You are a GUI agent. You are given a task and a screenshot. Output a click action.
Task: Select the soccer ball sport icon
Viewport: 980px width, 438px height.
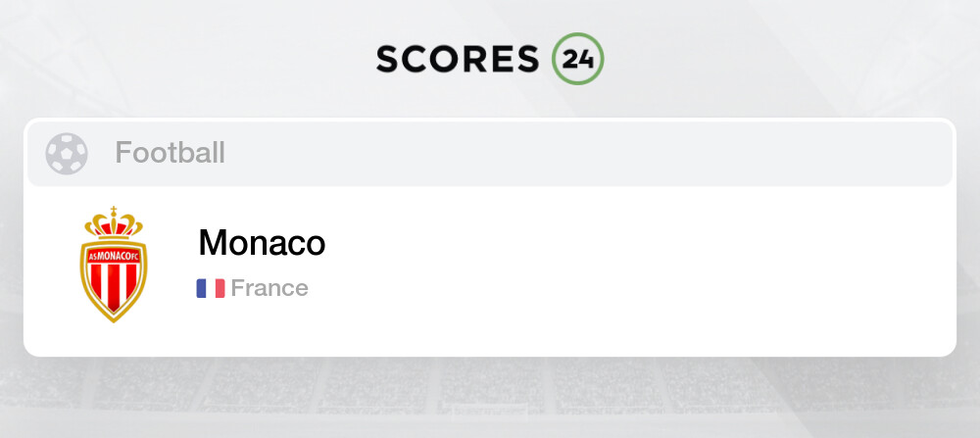tap(67, 153)
